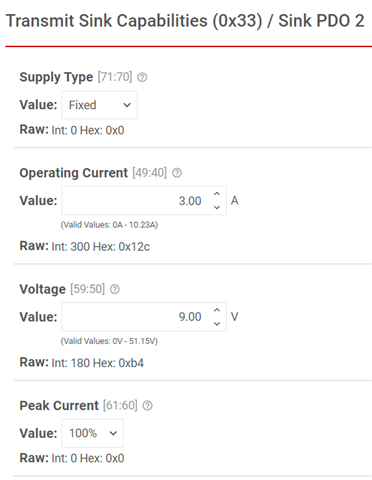Decrement the Voltage value using the down arrow
372x480 pixels.
217,324
